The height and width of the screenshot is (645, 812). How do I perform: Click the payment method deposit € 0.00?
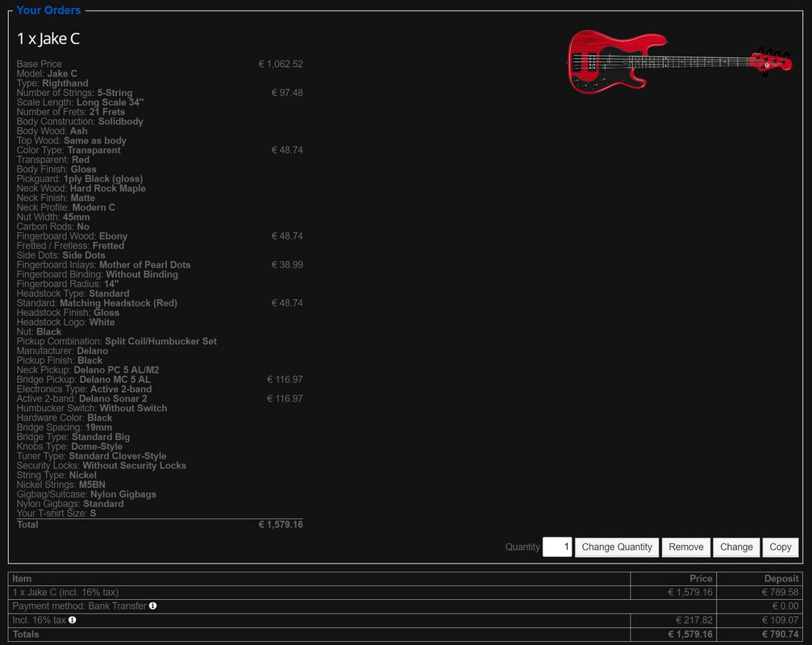coord(785,606)
